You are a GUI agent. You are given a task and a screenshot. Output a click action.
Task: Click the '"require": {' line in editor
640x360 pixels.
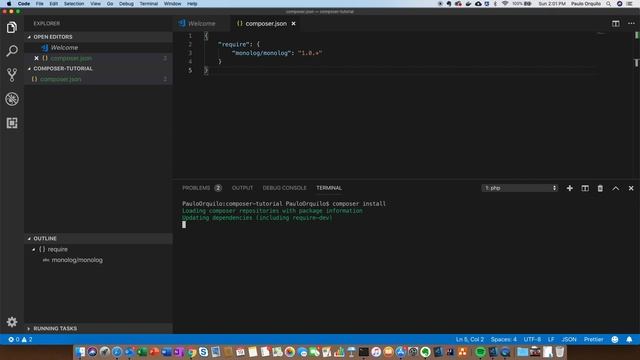coord(239,44)
